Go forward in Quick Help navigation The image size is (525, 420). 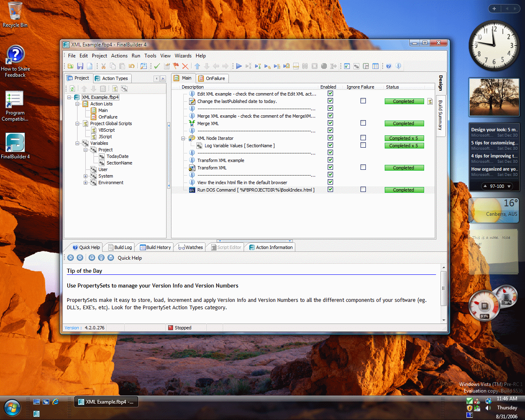[80, 258]
